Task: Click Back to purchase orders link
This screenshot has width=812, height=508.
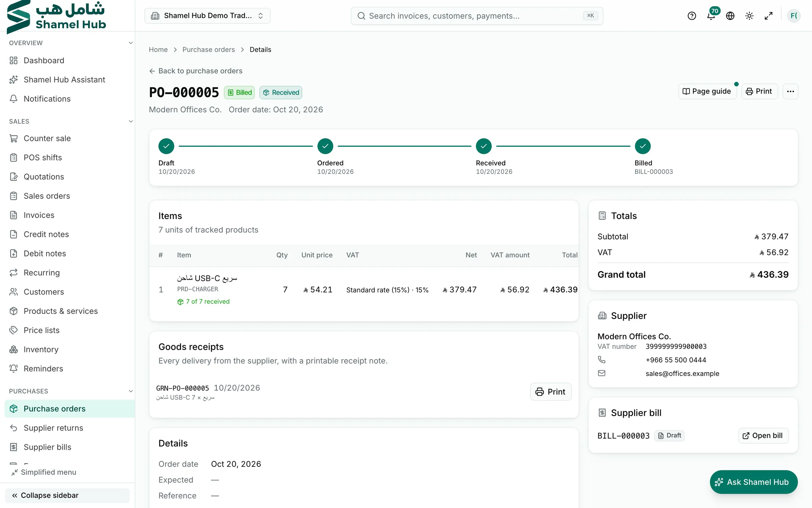Action: [x=196, y=71]
